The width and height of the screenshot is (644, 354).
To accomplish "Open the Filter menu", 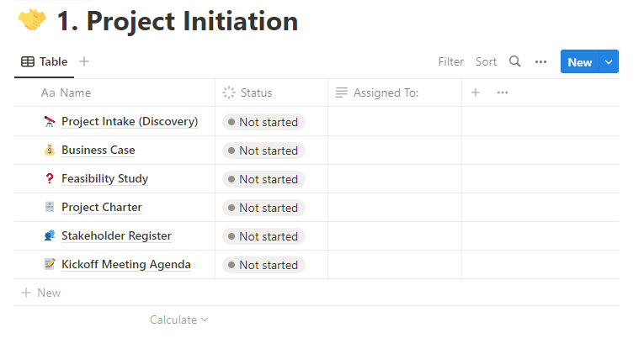I will (450, 61).
